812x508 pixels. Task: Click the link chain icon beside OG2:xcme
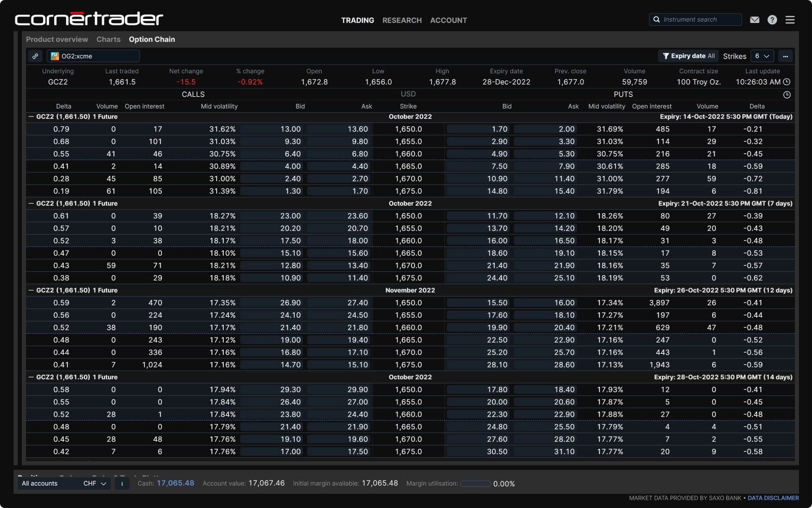pos(35,56)
